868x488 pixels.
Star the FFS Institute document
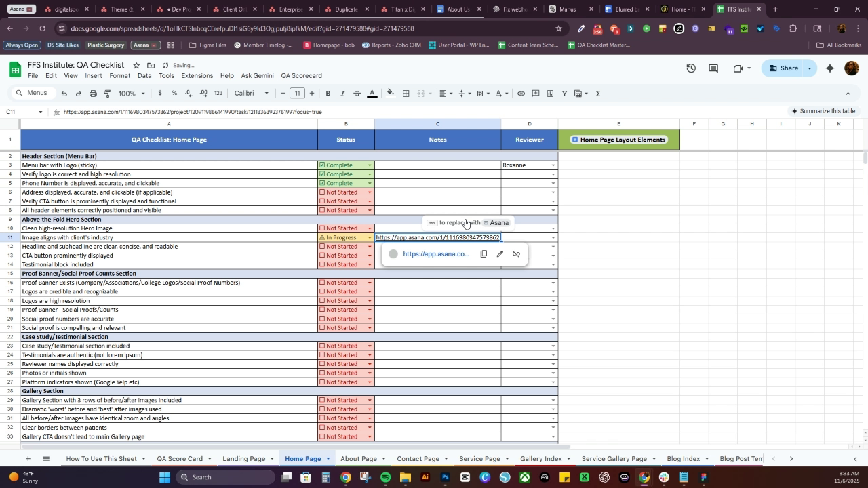coord(136,65)
